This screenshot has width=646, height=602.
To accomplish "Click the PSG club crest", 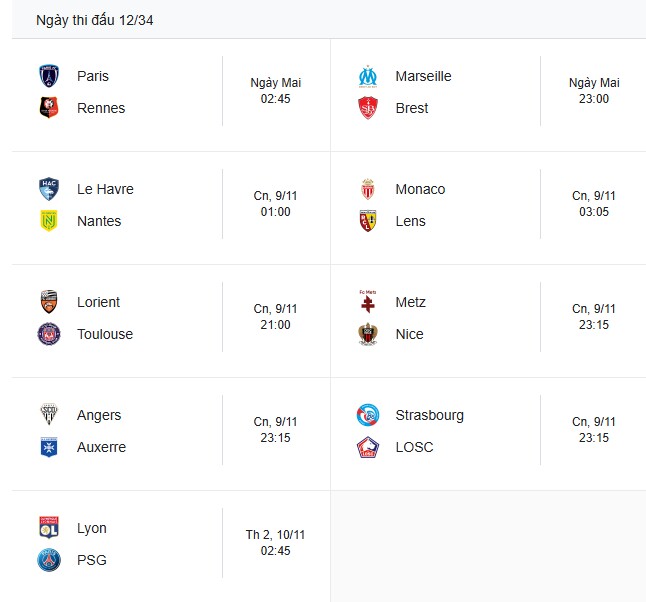I will coord(49,560).
